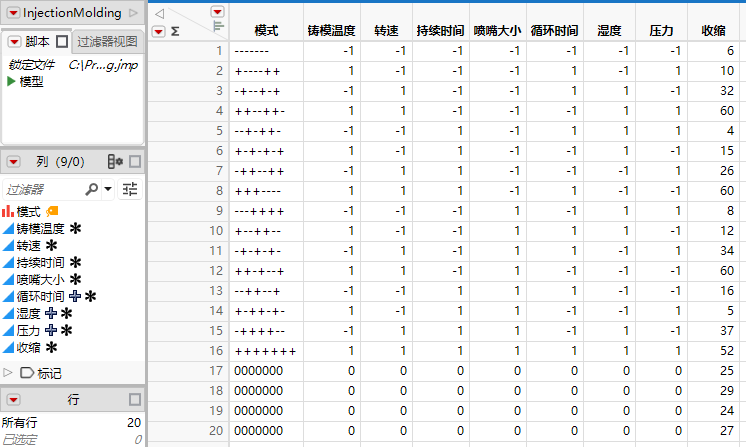
Task: Open the 脚本 panel red triangle menu
Action: click(14, 42)
